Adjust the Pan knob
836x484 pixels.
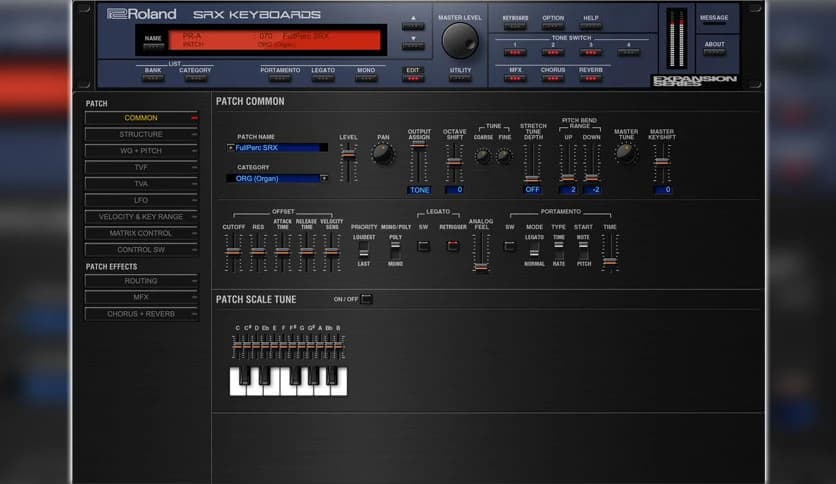(x=383, y=154)
